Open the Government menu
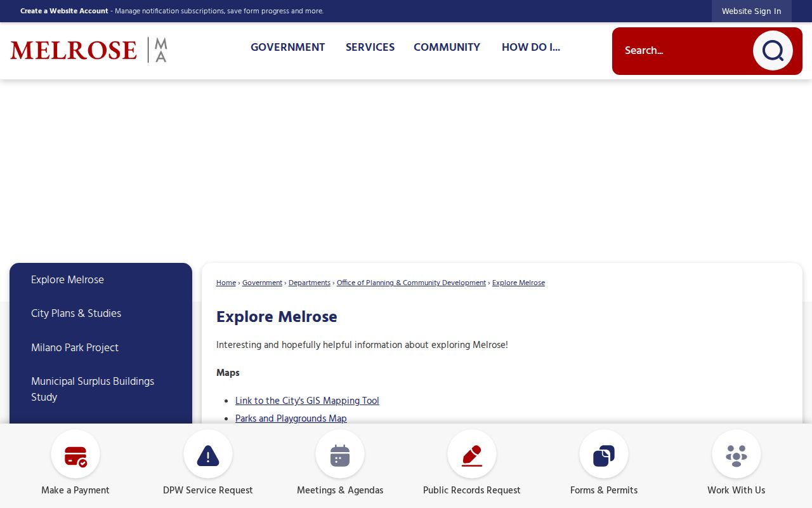Viewport: 812px width, 508px height. pos(288,47)
